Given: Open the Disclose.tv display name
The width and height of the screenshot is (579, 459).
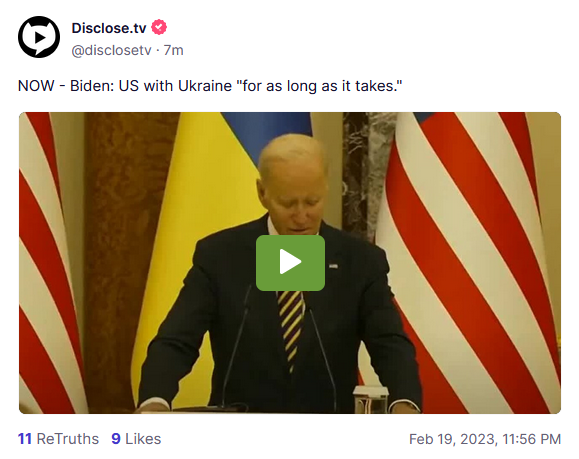Looking at the screenshot, I should (x=109, y=28).
